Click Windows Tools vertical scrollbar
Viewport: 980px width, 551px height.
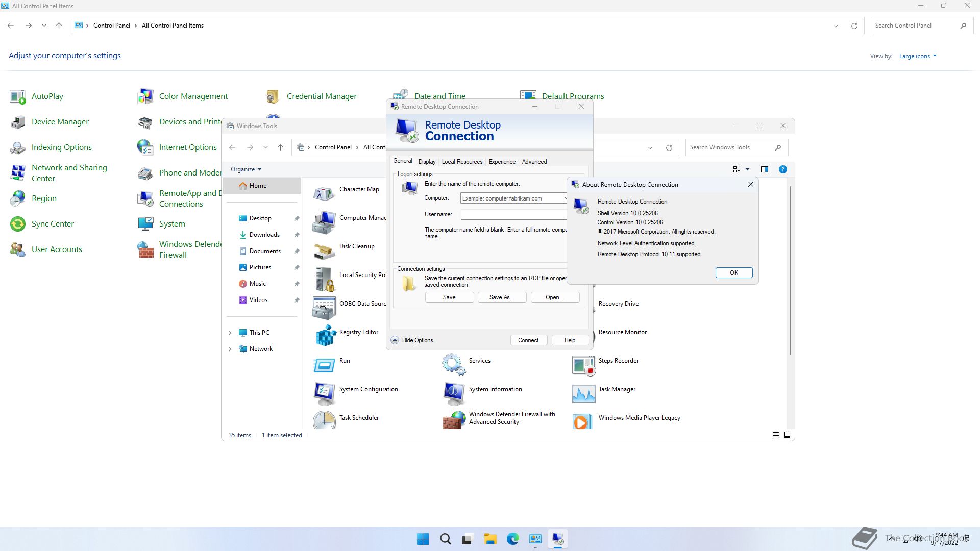[x=791, y=270]
